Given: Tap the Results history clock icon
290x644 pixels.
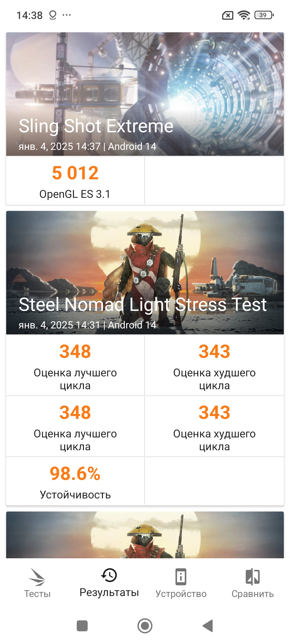Looking at the screenshot, I should tap(109, 575).
